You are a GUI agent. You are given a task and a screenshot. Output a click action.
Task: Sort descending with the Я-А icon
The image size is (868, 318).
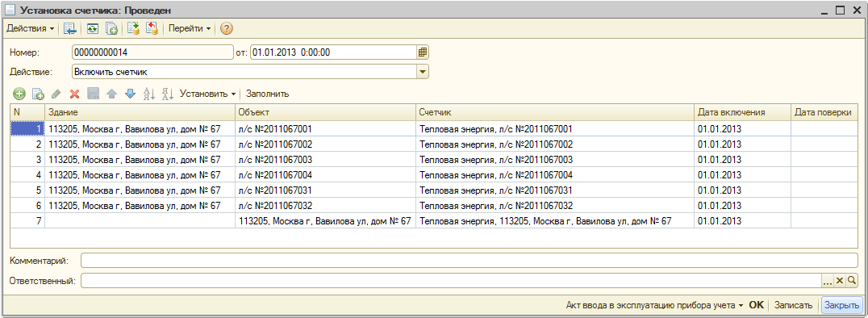168,94
